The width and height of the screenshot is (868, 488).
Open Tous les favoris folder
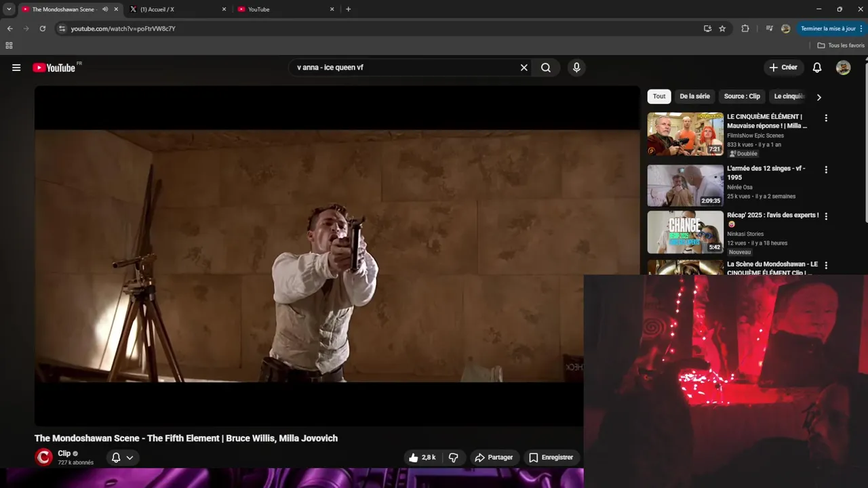[x=841, y=45]
